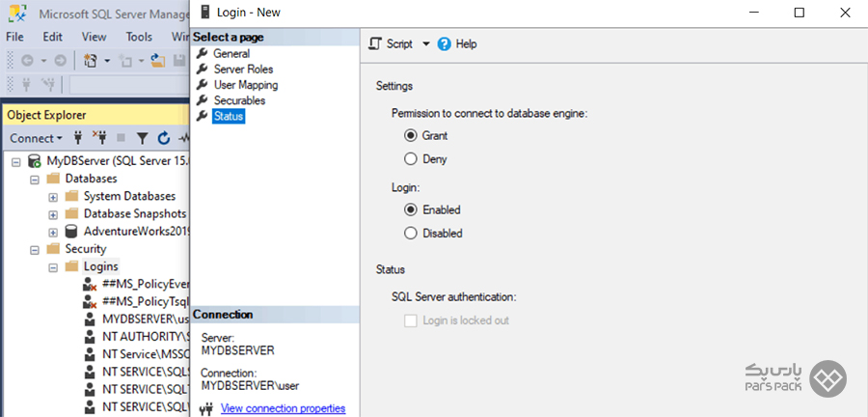Select the Enabled login radio button
Viewport: 868px width, 417px height.
tap(410, 209)
